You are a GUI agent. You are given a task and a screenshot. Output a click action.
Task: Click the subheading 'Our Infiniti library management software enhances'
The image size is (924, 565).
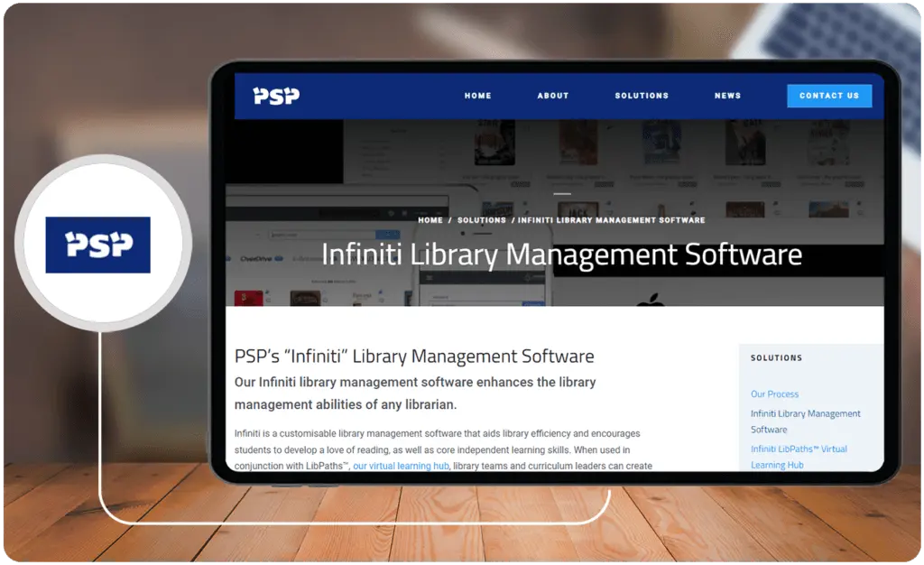pos(415,393)
